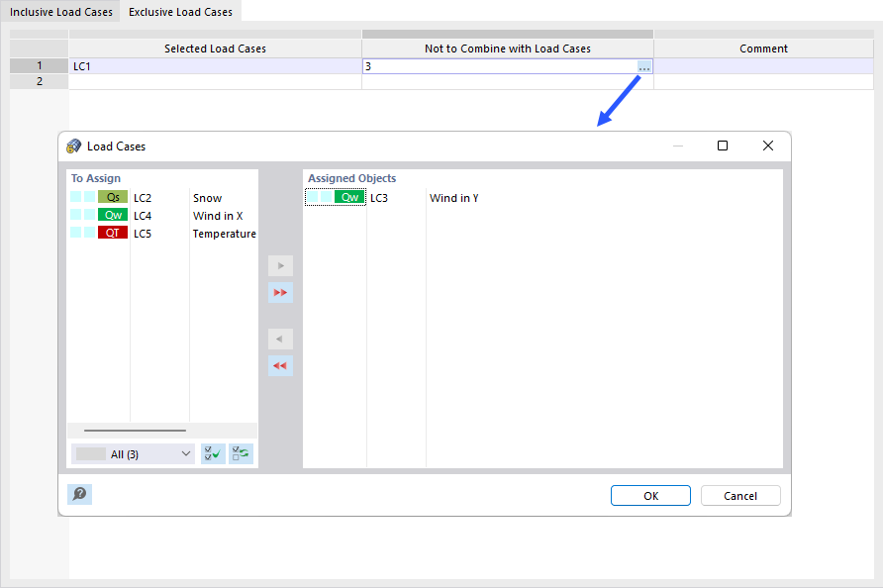Invert load case selection with arrows icon
The width and height of the screenshot is (883, 588).
(240, 452)
